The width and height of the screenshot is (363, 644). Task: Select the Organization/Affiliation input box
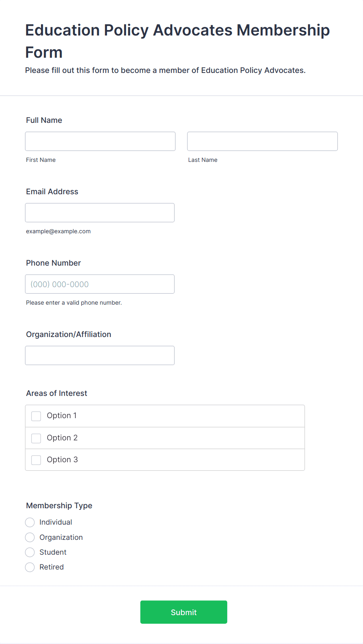click(x=100, y=355)
